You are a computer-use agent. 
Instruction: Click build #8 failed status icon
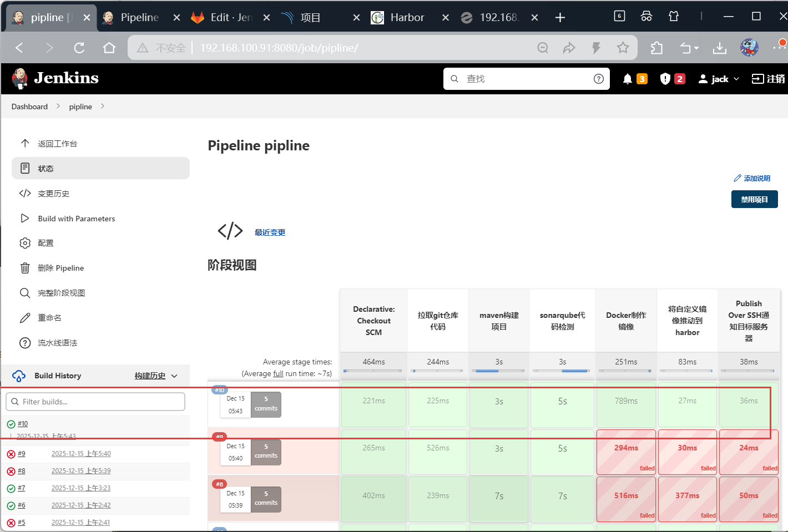click(x=11, y=472)
